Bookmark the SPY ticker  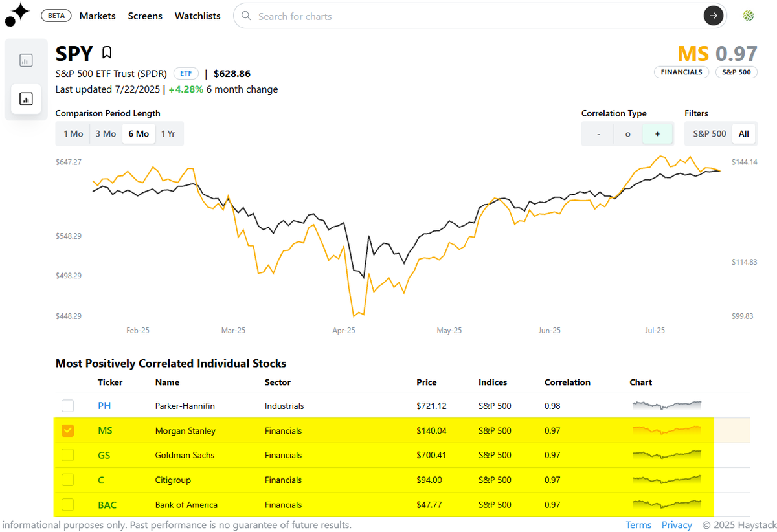[x=107, y=52]
